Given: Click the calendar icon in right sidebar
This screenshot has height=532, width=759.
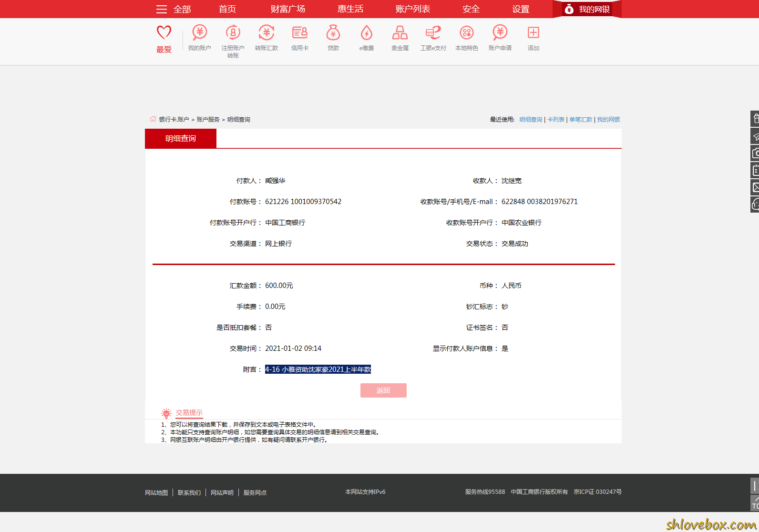Looking at the screenshot, I should (x=755, y=170).
